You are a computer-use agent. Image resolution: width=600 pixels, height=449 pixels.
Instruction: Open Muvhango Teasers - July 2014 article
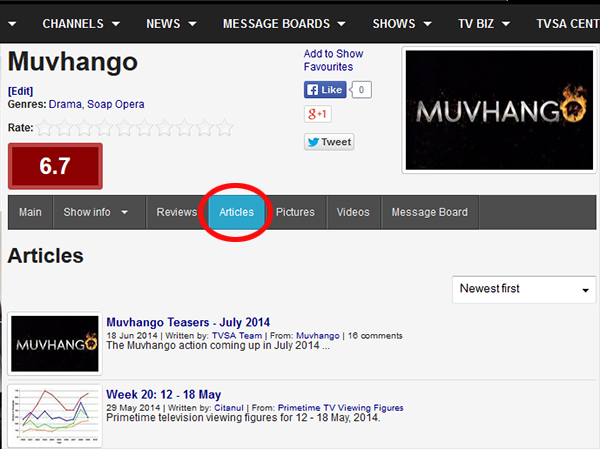click(x=188, y=322)
